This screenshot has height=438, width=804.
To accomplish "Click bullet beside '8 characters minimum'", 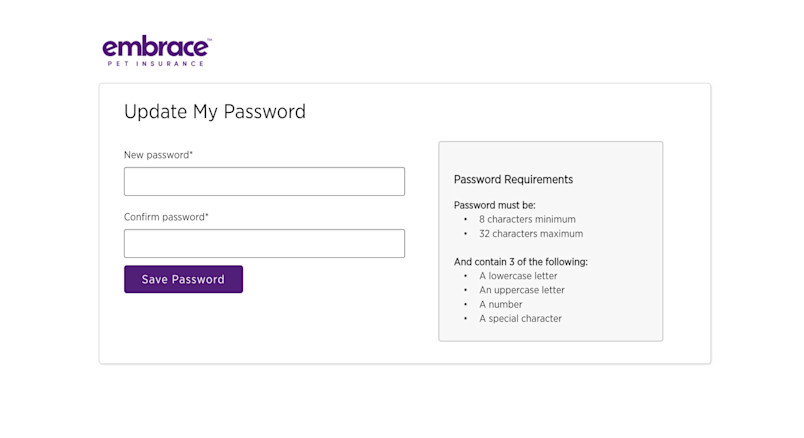I will coord(465,219).
